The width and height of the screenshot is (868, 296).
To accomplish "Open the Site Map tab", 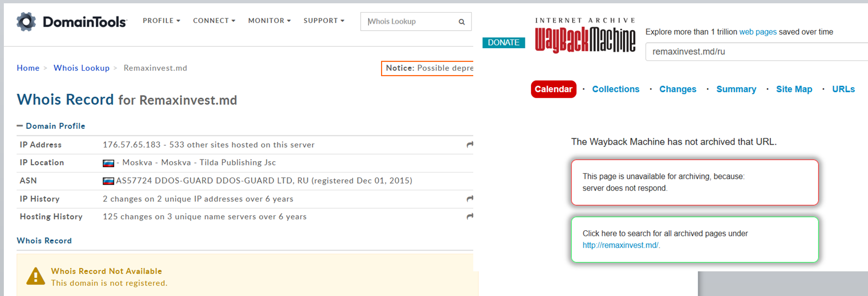I will (x=794, y=89).
